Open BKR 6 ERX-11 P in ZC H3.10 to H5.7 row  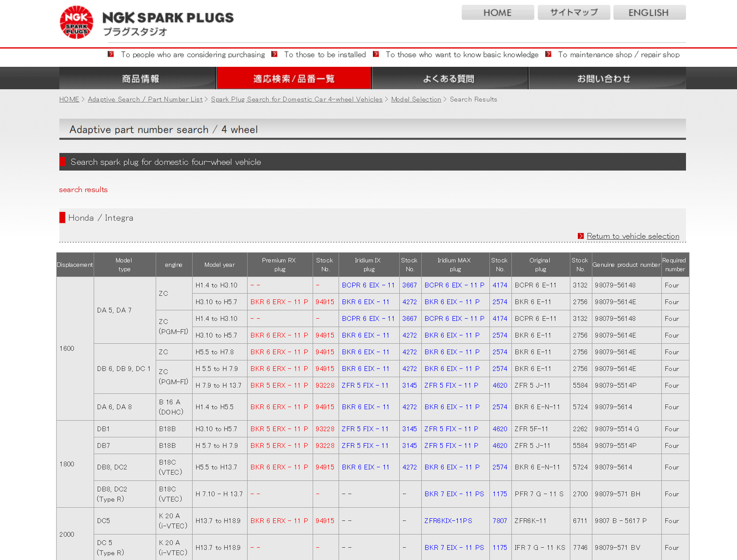coord(279,302)
